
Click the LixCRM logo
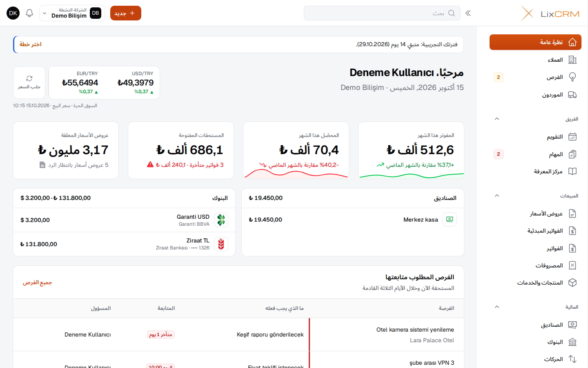pyautogui.click(x=550, y=13)
